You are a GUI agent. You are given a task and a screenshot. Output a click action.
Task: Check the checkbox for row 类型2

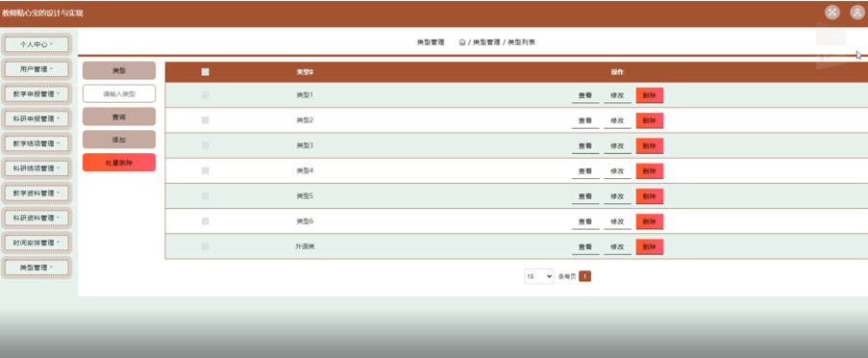click(x=206, y=120)
